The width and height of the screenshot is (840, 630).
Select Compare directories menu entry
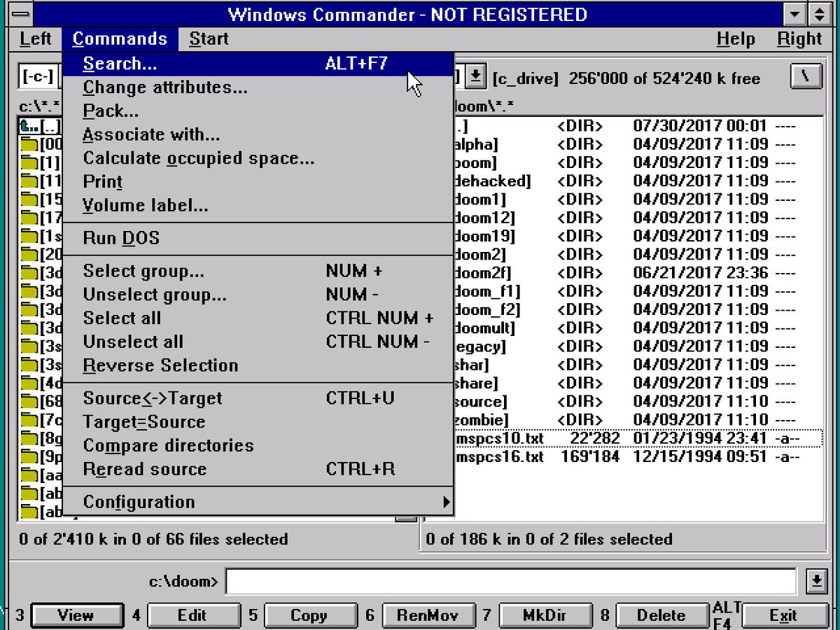[x=258, y=446]
